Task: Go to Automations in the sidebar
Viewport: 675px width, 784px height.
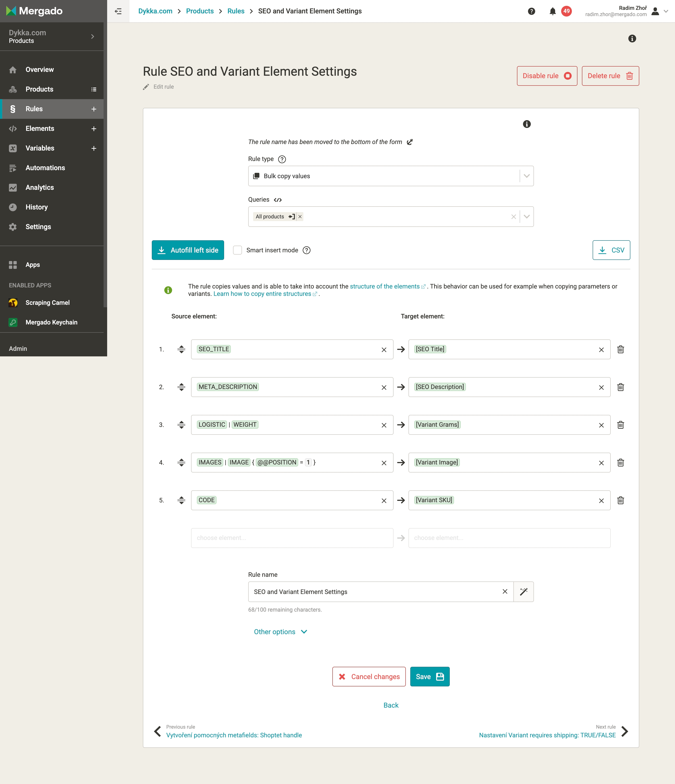Action: 45,168
